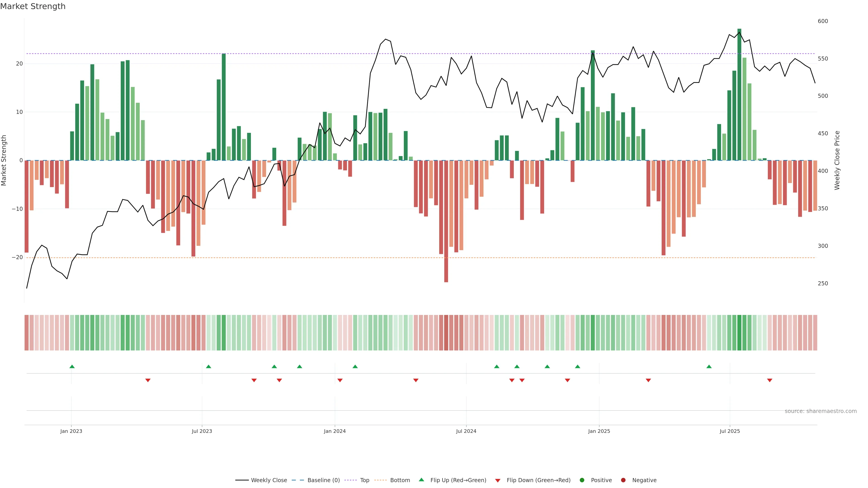The height and width of the screenshot is (488, 868).
Task: Click the Flip Down red triangle legend icon
Action: [498, 481]
